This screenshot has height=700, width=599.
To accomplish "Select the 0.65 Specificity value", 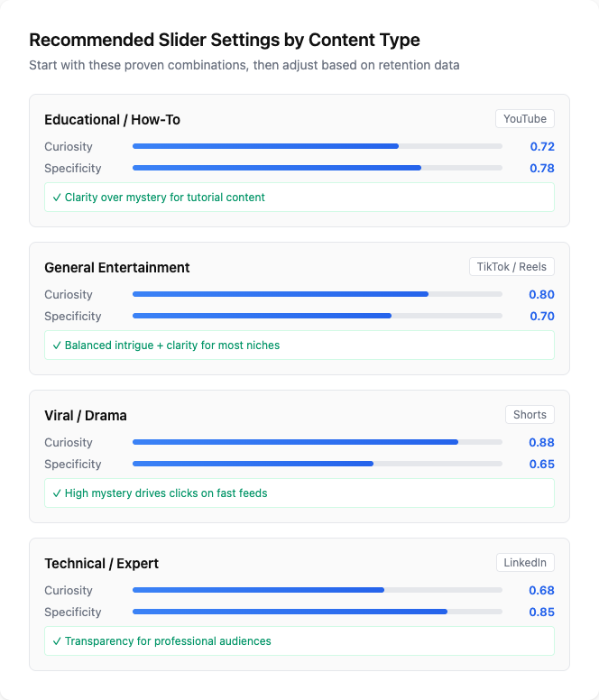I will point(542,465).
